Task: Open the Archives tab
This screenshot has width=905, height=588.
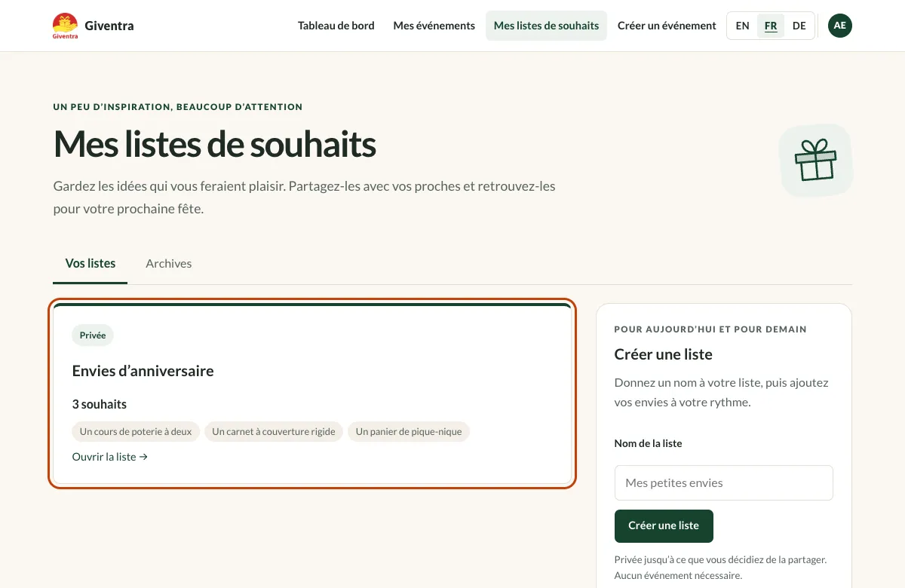Action: pos(169,264)
